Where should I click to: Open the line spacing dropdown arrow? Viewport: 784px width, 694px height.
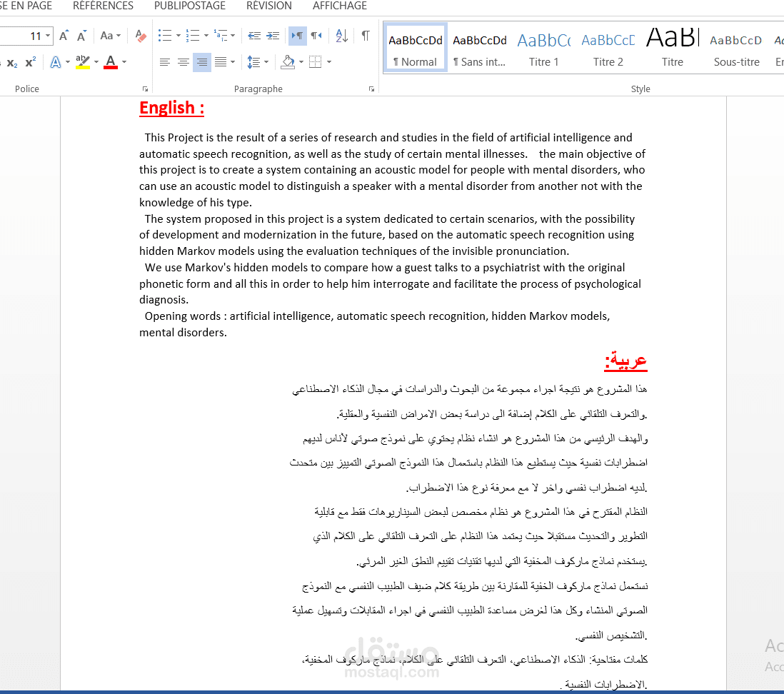(266, 62)
